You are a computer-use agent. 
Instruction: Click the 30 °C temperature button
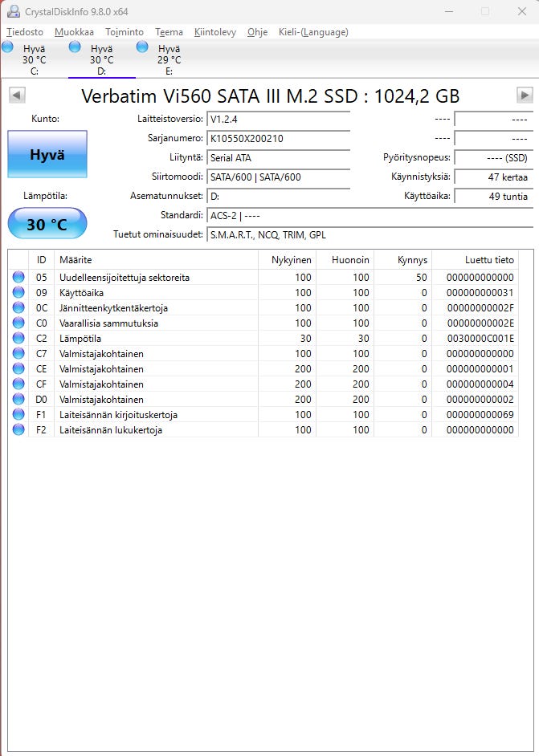click(47, 224)
